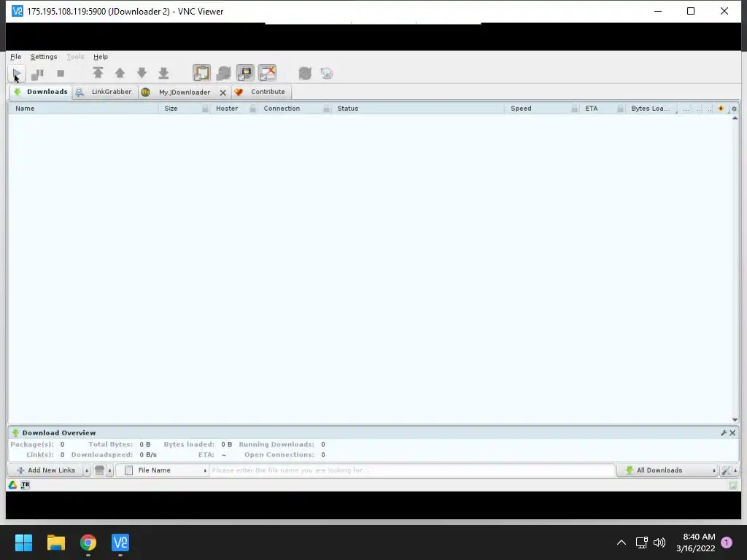Expand arrow next to bottom tools icon
Image resolution: width=747 pixels, height=560 pixels.
pyautogui.click(x=735, y=470)
